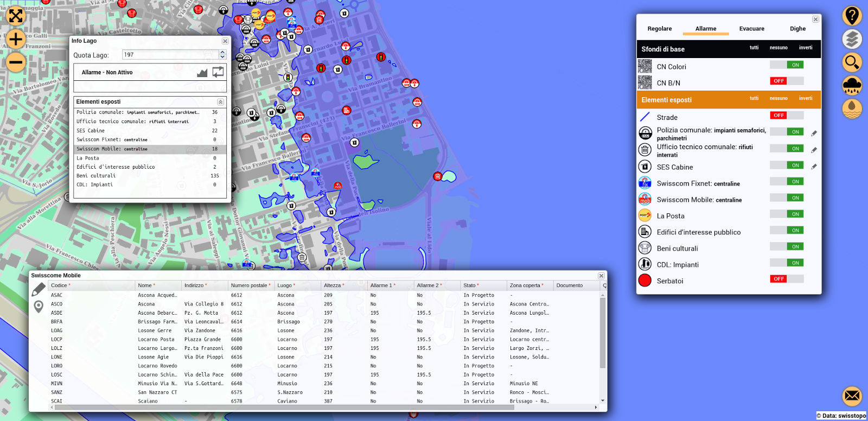This screenshot has height=421, width=868.
Task: Edit Polizia comunale layer with pencil icon
Action: tap(814, 133)
